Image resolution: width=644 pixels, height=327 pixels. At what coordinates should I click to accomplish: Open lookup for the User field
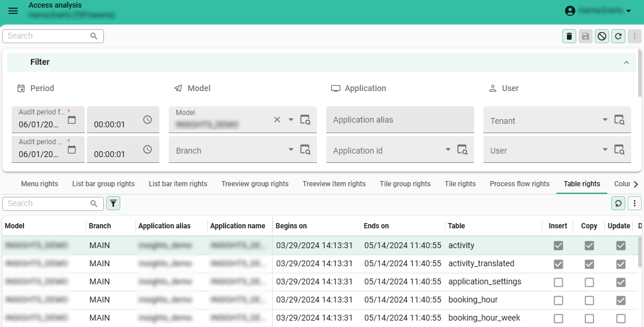(x=619, y=149)
